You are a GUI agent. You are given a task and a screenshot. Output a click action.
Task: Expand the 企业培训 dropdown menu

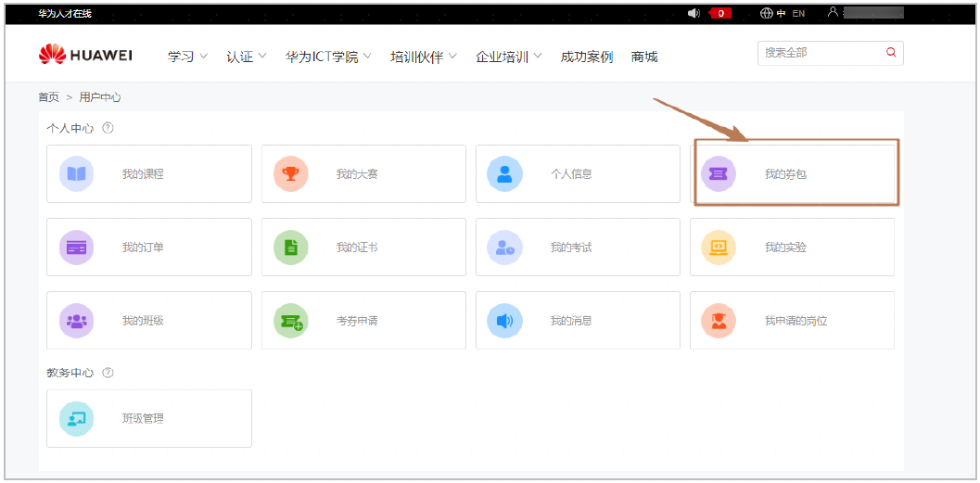point(509,57)
